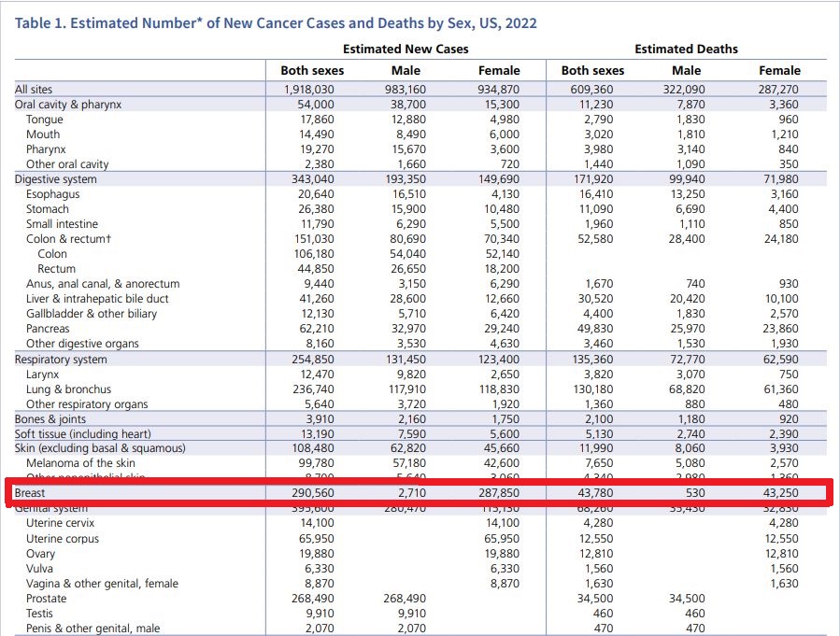The width and height of the screenshot is (840, 636).
Task: Click "Female" column header under Estimated Deaths
Action: (x=779, y=70)
